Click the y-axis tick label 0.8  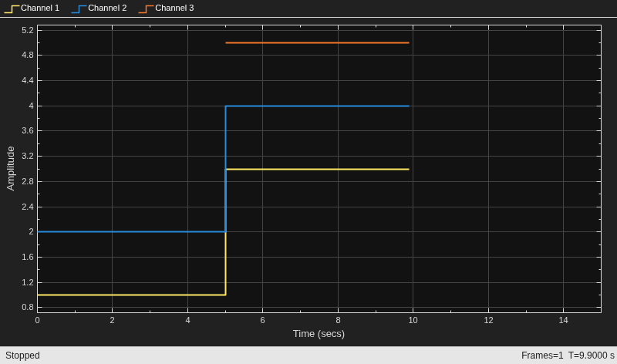point(28,308)
